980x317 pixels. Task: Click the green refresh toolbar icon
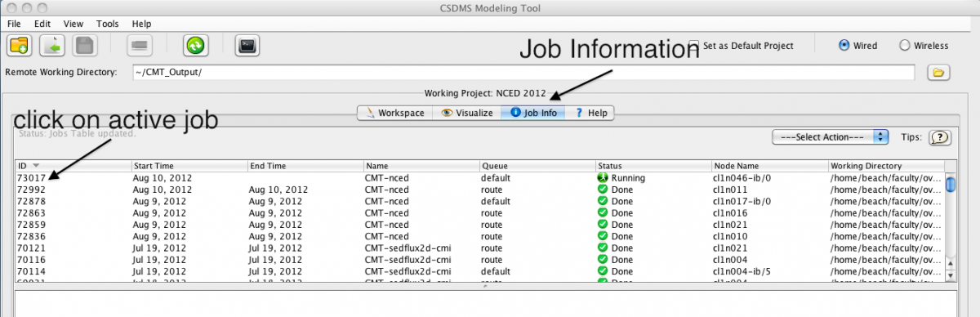[195, 45]
